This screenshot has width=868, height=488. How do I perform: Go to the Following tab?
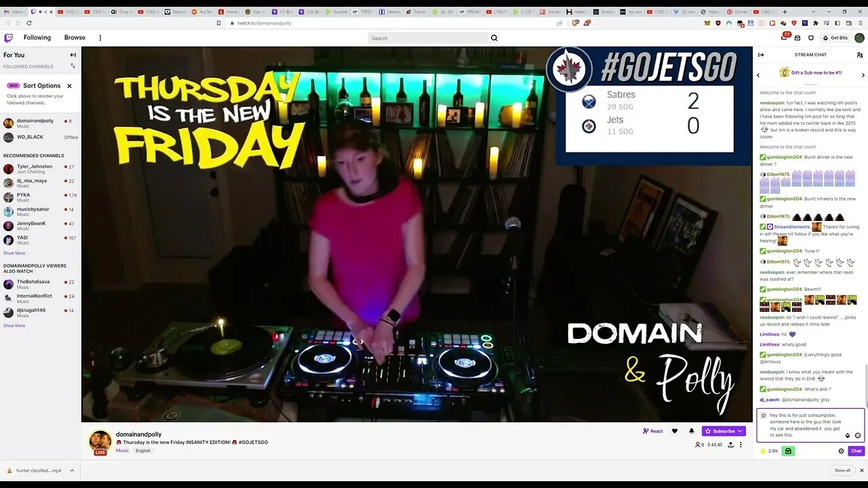coord(37,38)
